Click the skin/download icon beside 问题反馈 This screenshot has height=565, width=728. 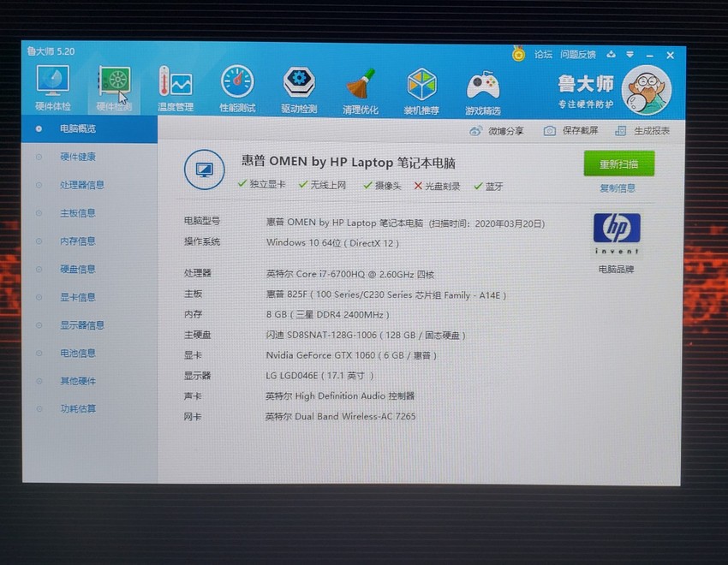[611, 54]
